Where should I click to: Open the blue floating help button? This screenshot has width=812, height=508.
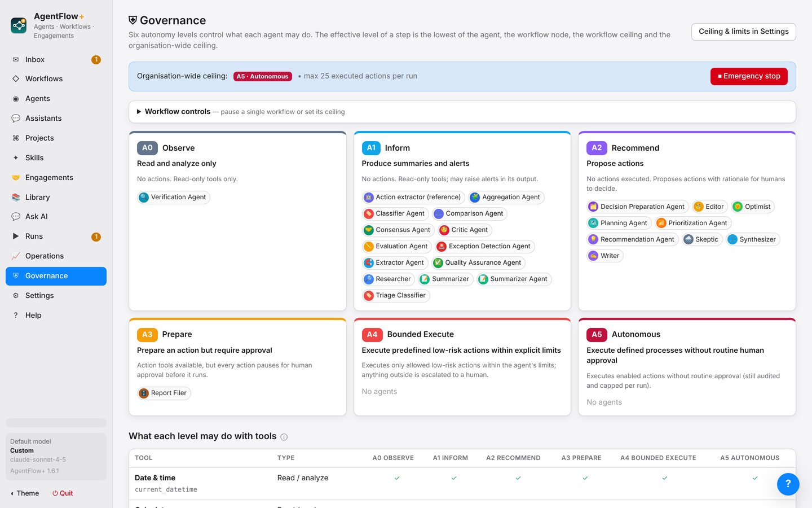[788, 484]
